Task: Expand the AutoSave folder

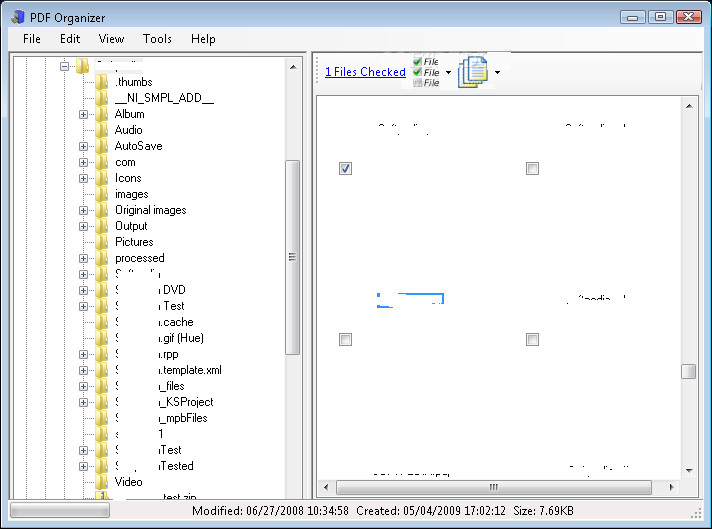Action: click(x=83, y=146)
